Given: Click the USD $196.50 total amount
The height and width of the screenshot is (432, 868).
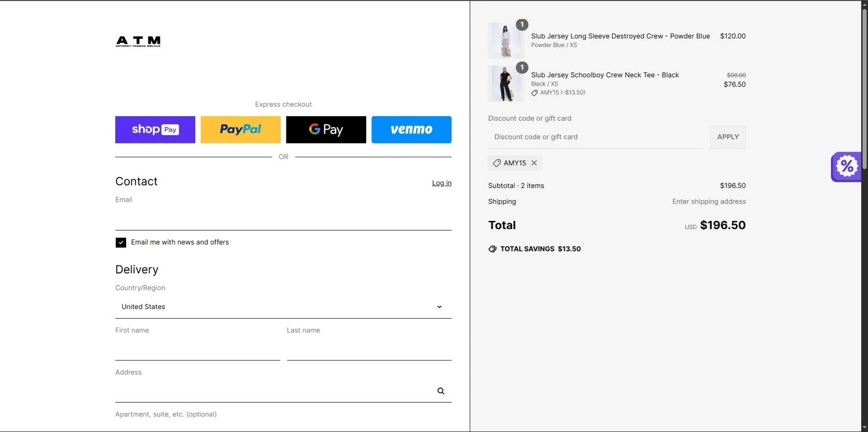Looking at the screenshot, I should (715, 226).
